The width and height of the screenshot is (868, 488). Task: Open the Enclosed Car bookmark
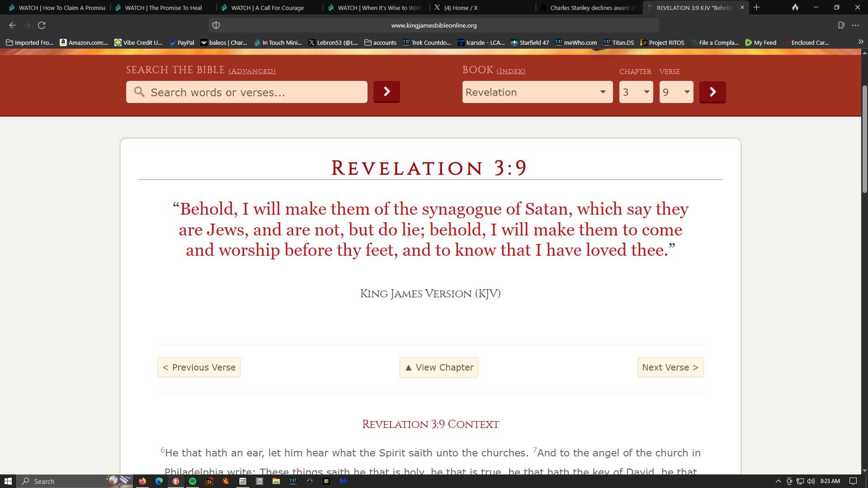coord(806,42)
